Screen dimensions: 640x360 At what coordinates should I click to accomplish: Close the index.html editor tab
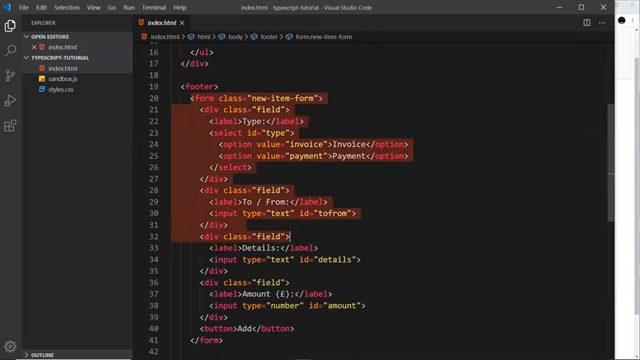tap(182, 23)
